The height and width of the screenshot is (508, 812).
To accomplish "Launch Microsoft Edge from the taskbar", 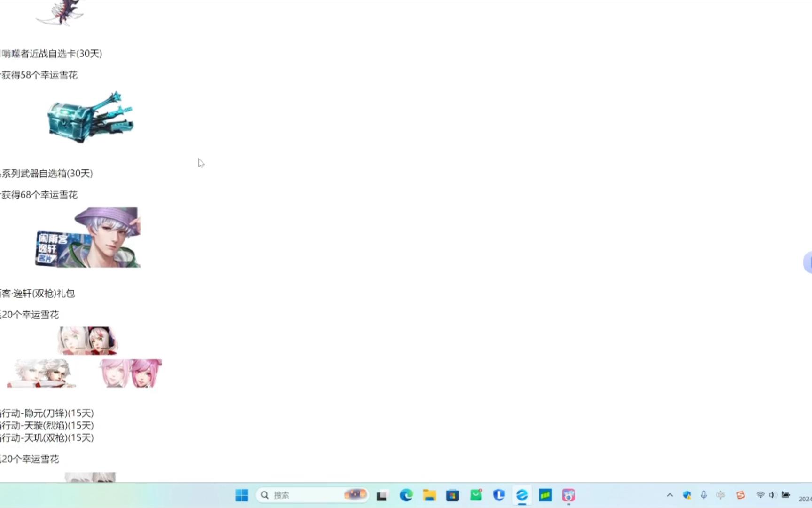I will [406, 495].
